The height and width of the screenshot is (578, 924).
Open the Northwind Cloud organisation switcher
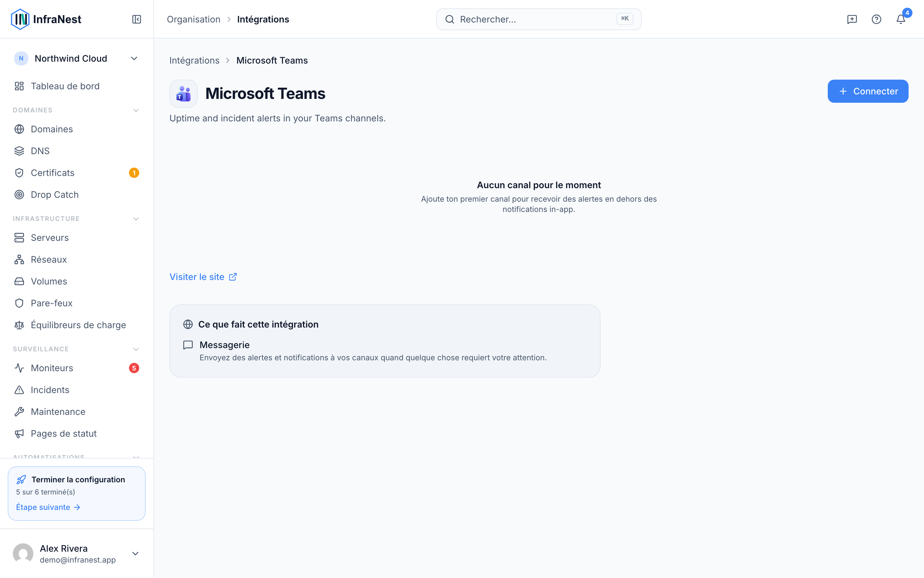coord(76,58)
